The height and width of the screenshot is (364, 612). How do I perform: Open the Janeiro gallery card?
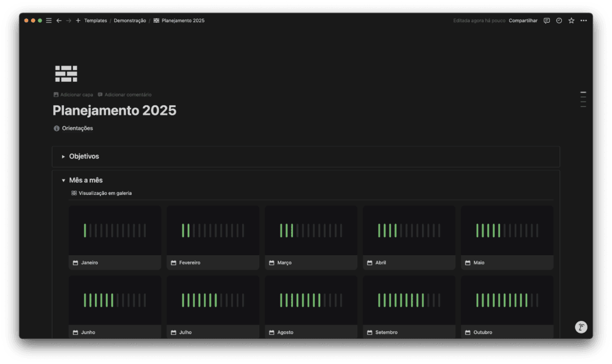click(115, 238)
